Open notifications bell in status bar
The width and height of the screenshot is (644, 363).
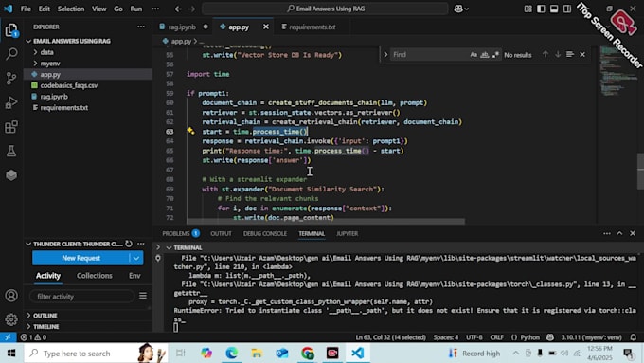pos(634,337)
